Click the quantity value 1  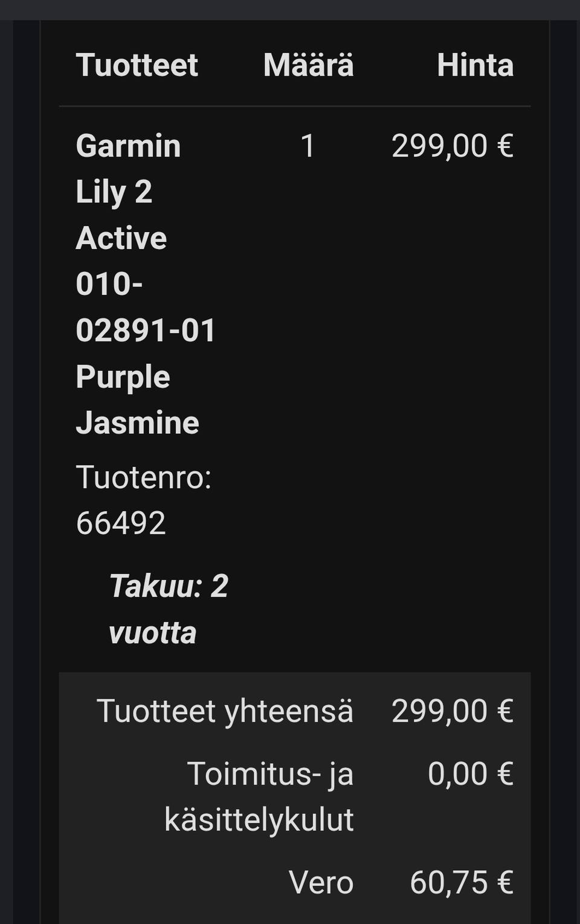tap(308, 146)
